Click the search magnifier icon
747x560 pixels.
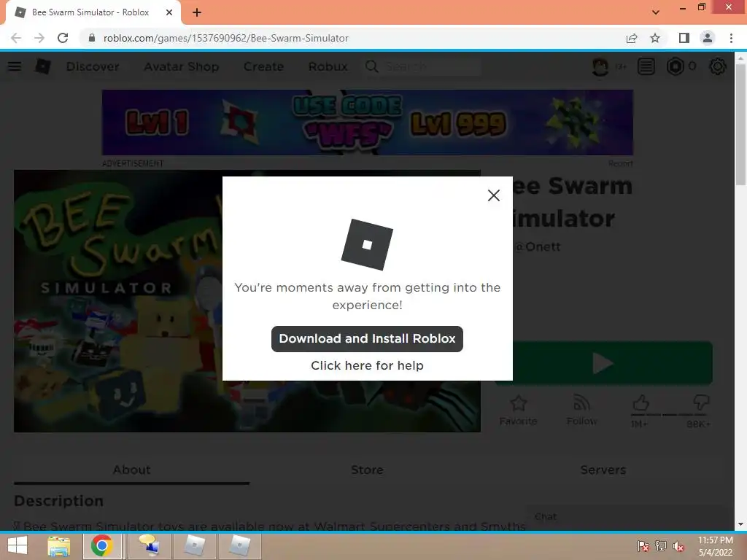coord(372,66)
